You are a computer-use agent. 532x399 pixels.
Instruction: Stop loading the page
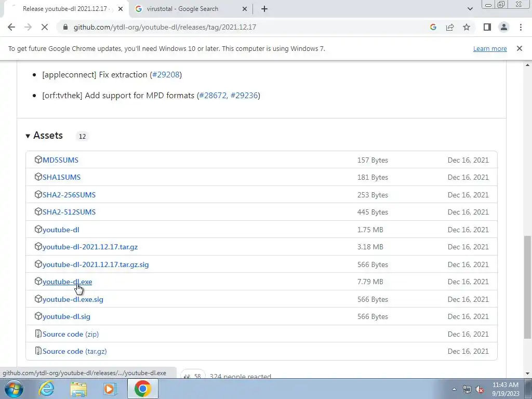point(45,27)
